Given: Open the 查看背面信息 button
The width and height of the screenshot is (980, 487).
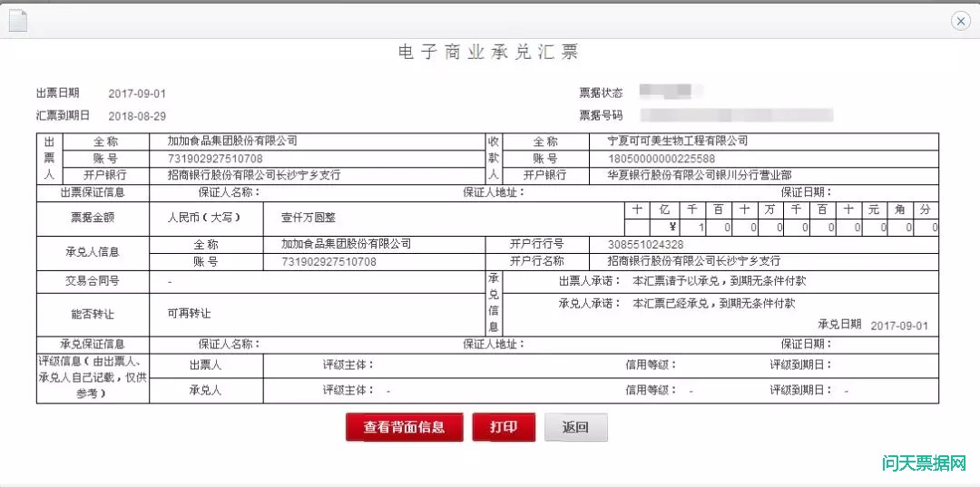Looking at the screenshot, I should (x=405, y=428).
